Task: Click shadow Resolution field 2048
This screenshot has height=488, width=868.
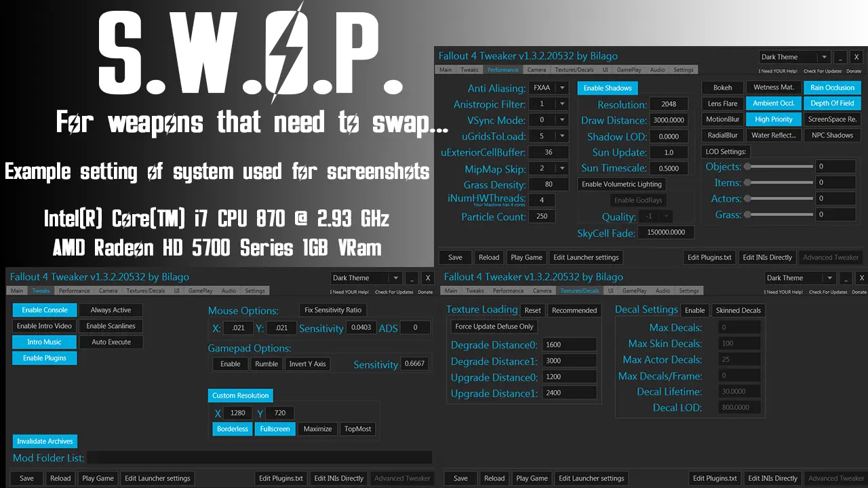Action: (669, 104)
